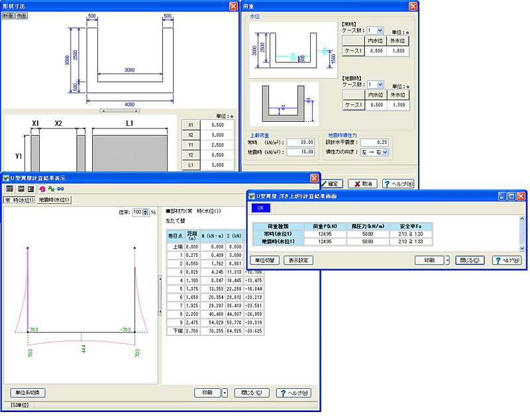Open ヘルプ in the result window
The width and height of the screenshot is (530, 420).
[x=293, y=393]
